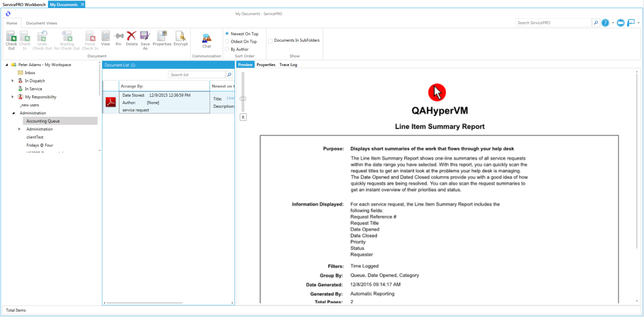The image size is (644, 317).
Task: Click the Date Stored 12/9/2015 value
Action: click(x=170, y=95)
